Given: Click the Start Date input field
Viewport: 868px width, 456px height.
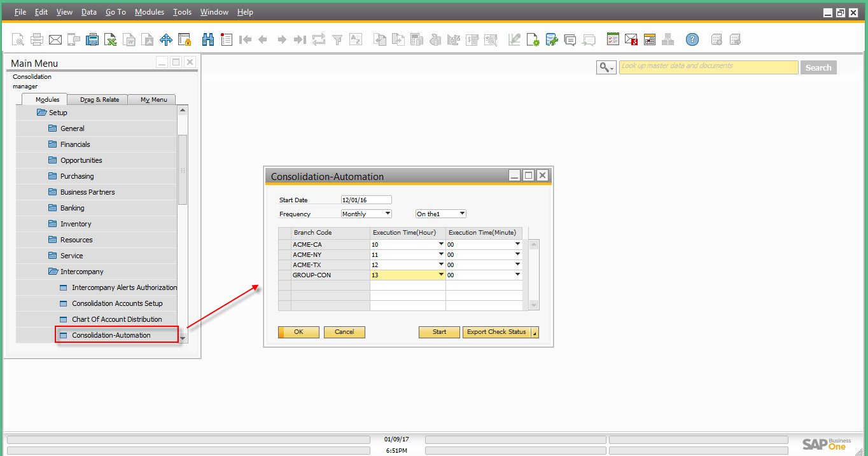Looking at the screenshot, I should (x=366, y=200).
